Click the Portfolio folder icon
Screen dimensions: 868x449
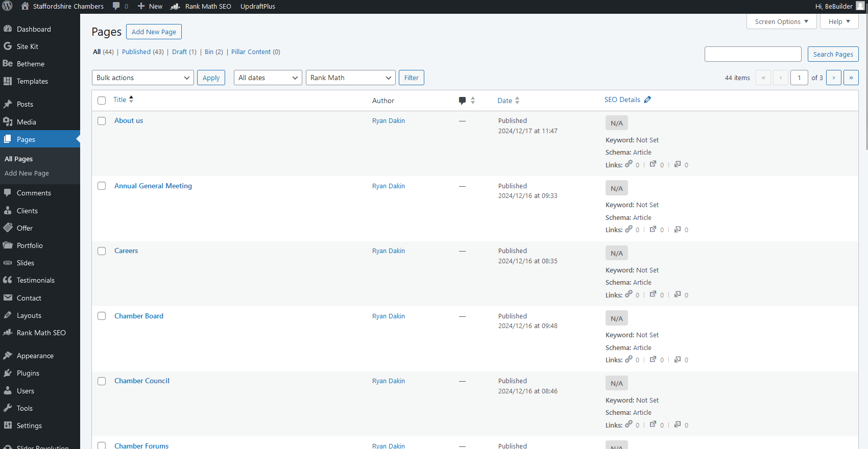(x=8, y=245)
